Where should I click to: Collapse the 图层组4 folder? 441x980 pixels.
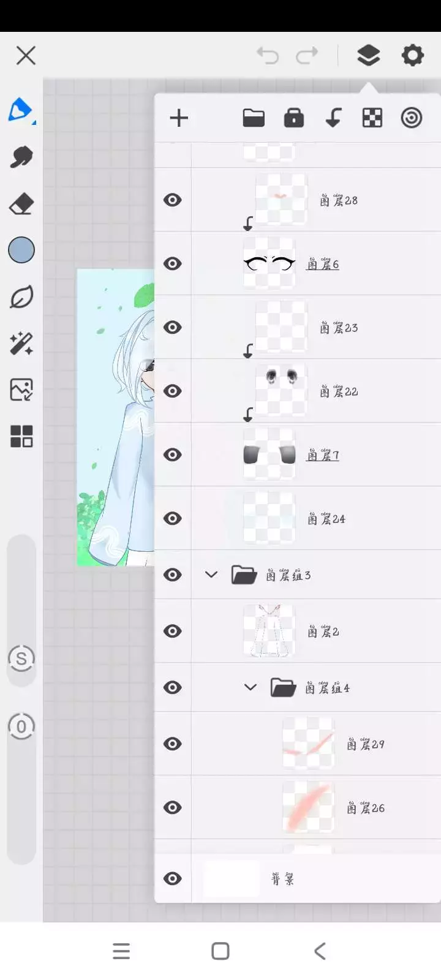[251, 687]
